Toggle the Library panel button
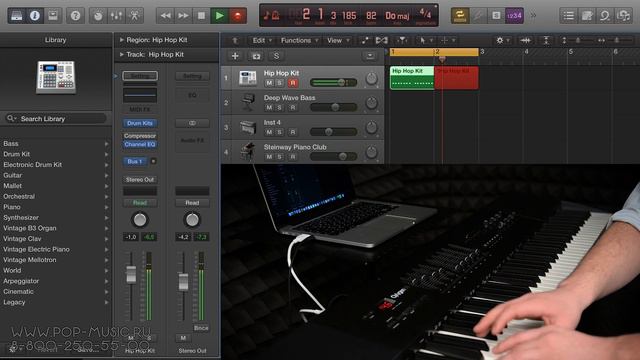Image resolution: width=640 pixels, height=360 pixels. pos(16,16)
